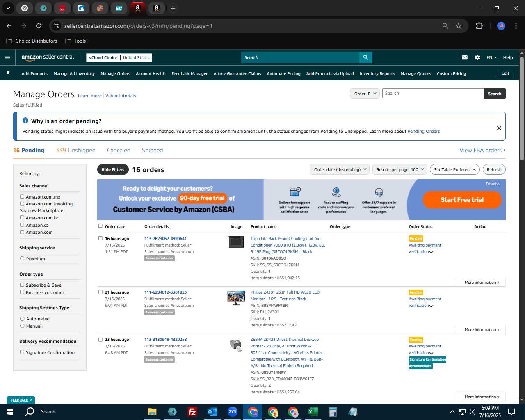Open the EN language dropdown
The width and height of the screenshot is (525, 420).
(491, 57)
